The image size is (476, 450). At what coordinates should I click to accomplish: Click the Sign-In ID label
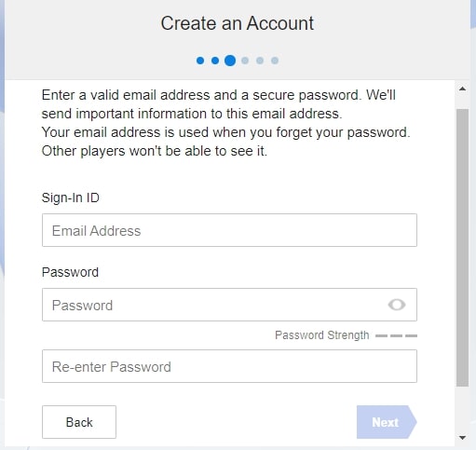(71, 198)
